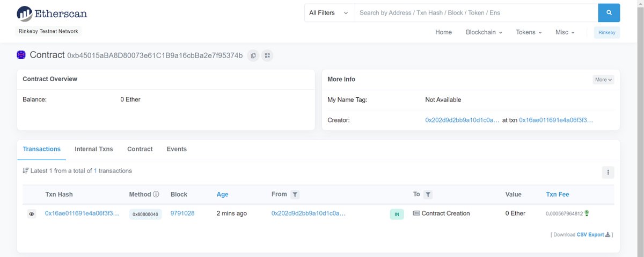Viewport: 644px width, 257px height.
Task: Click the txn fee value 0.000567964812
Action: [564, 214]
